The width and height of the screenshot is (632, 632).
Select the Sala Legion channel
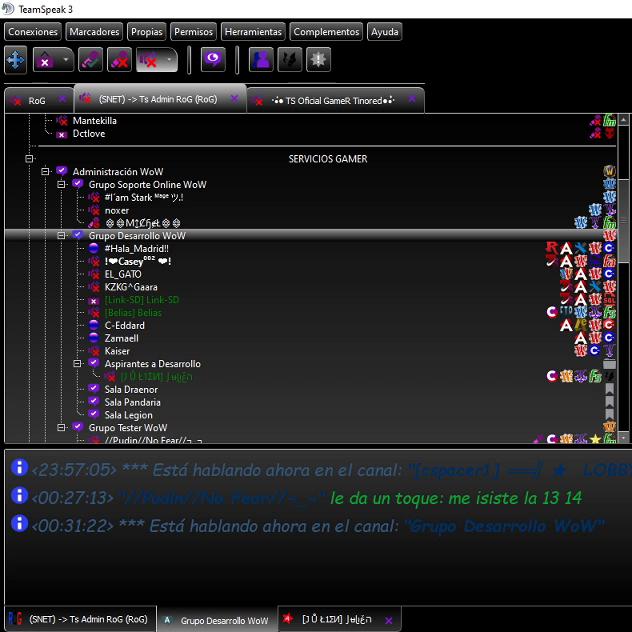click(129, 415)
